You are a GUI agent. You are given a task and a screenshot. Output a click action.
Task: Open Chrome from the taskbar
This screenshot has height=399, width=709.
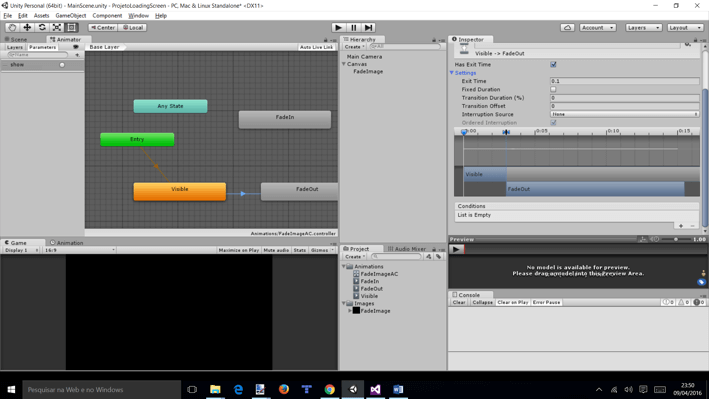pyautogui.click(x=330, y=390)
